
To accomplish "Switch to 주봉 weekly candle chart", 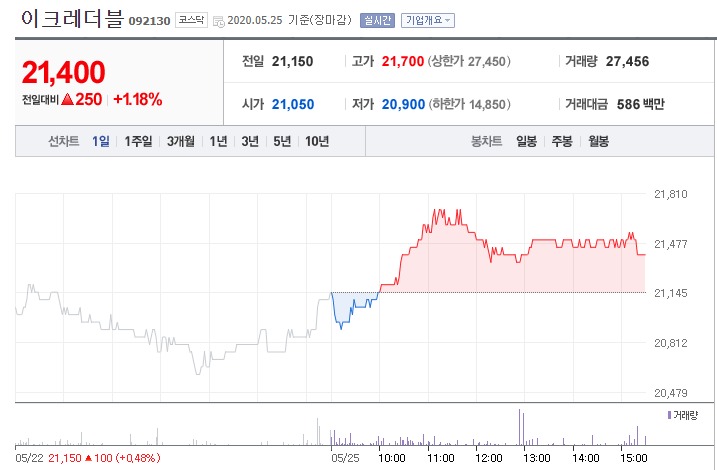I will (x=562, y=141).
